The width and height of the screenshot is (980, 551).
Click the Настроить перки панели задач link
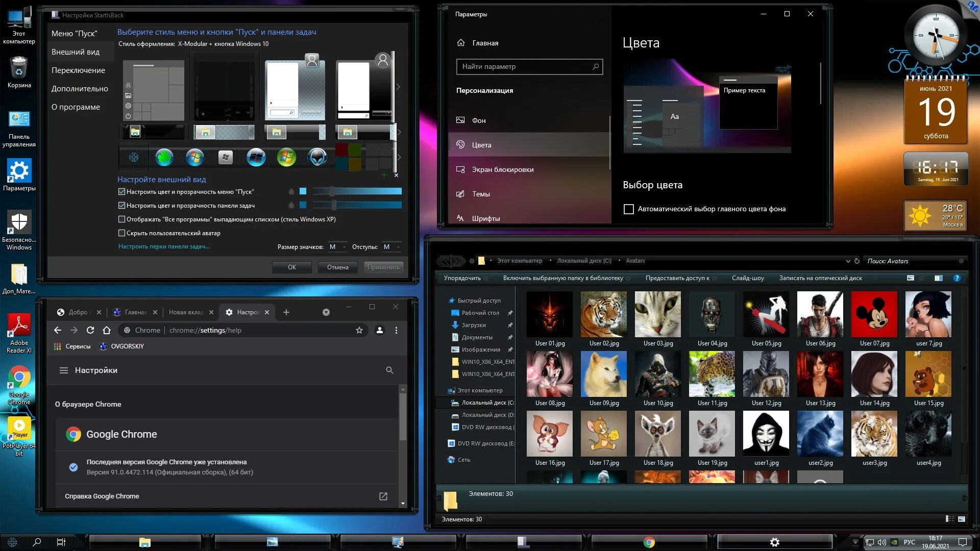pyautogui.click(x=163, y=245)
